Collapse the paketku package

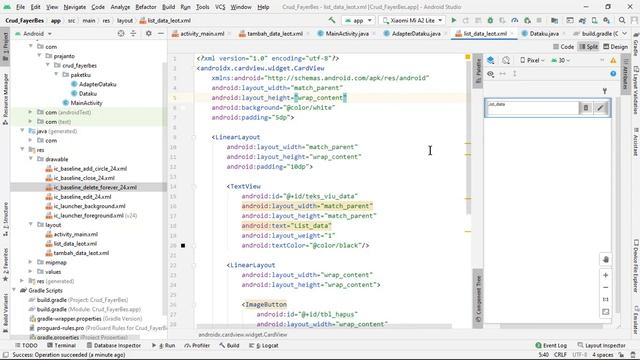click(57, 75)
